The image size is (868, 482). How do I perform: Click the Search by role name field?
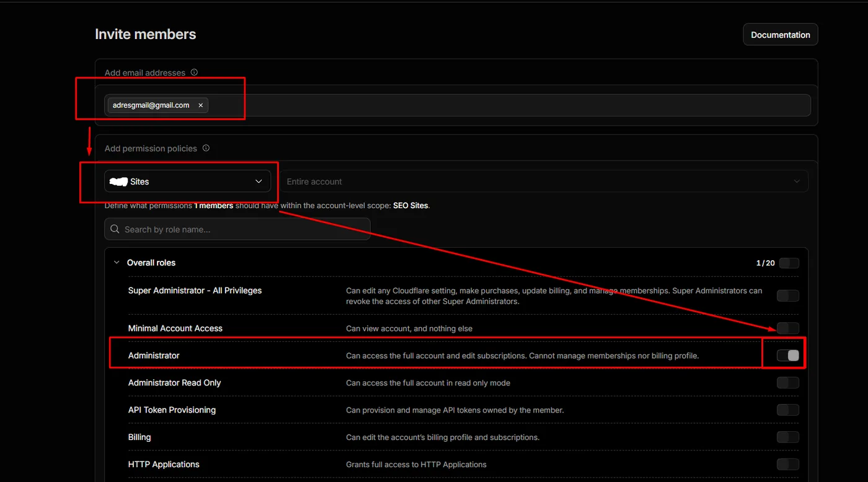(x=237, y=229)
